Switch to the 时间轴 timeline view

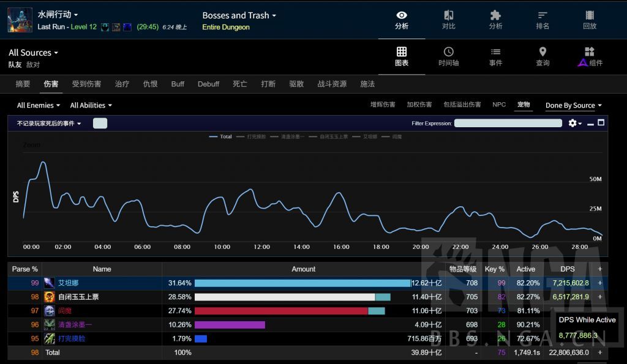[x=449, y=56]
